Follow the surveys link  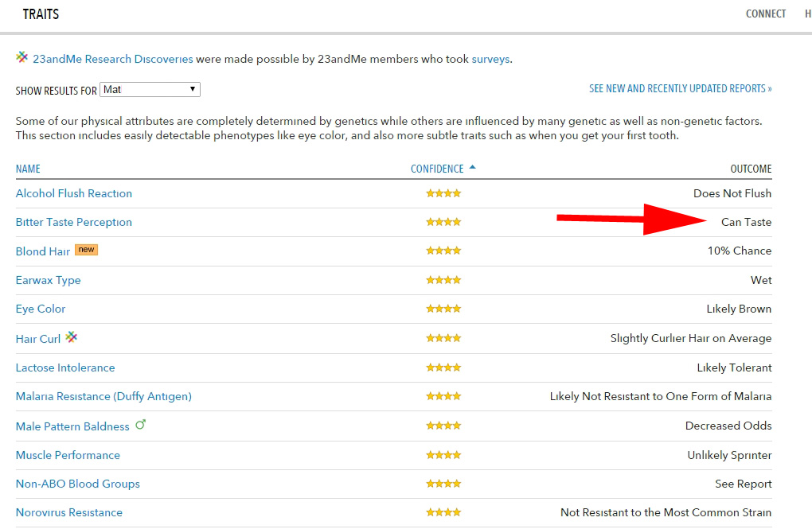click(490, 59)
